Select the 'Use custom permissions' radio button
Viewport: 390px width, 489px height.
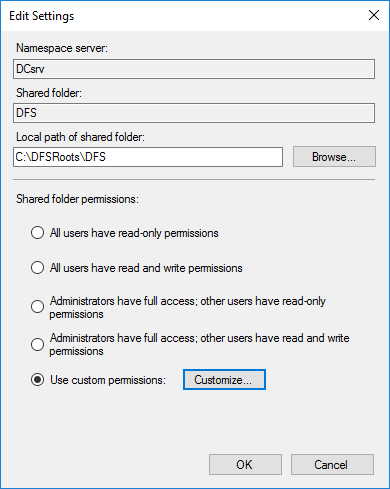coord(37,380)
